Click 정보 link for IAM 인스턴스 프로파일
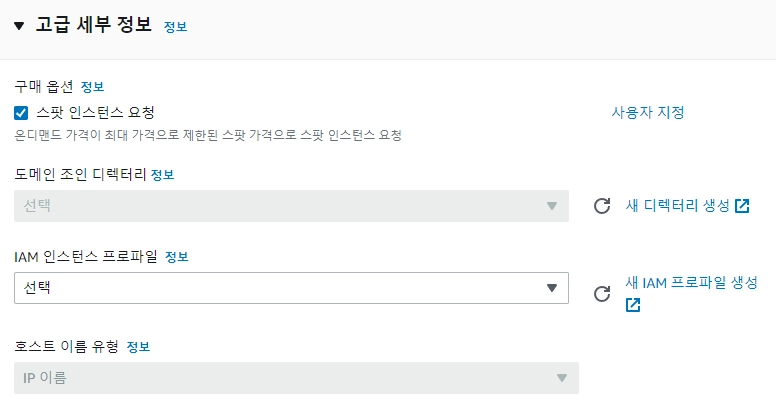 tap(176, 257)
